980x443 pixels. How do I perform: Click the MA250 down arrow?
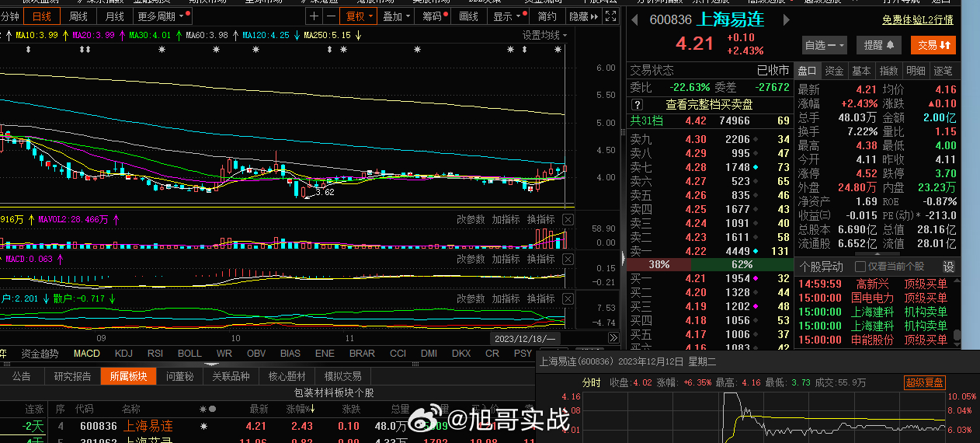tap(358, 35)
